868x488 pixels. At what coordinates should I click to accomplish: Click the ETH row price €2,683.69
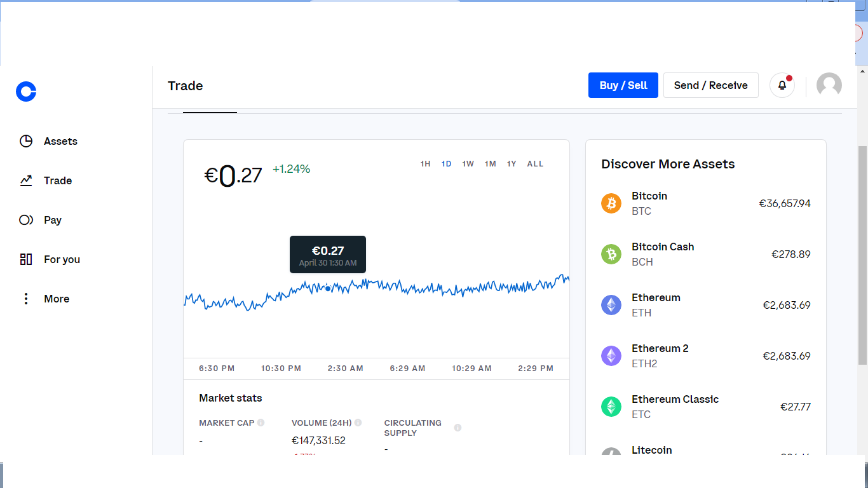[787, 305]
